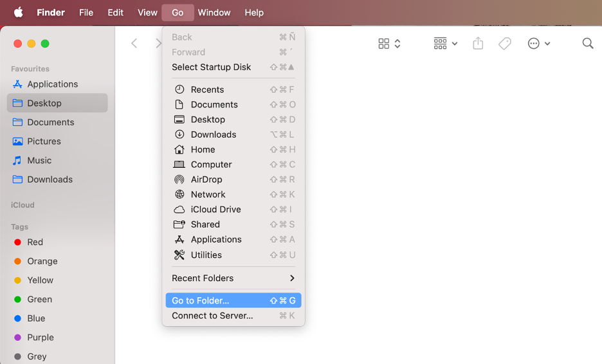This screenshot has height=364, width=602.
Task: Filter by the Blue tag
Action: pyautogui.click(x=57, y=318)
